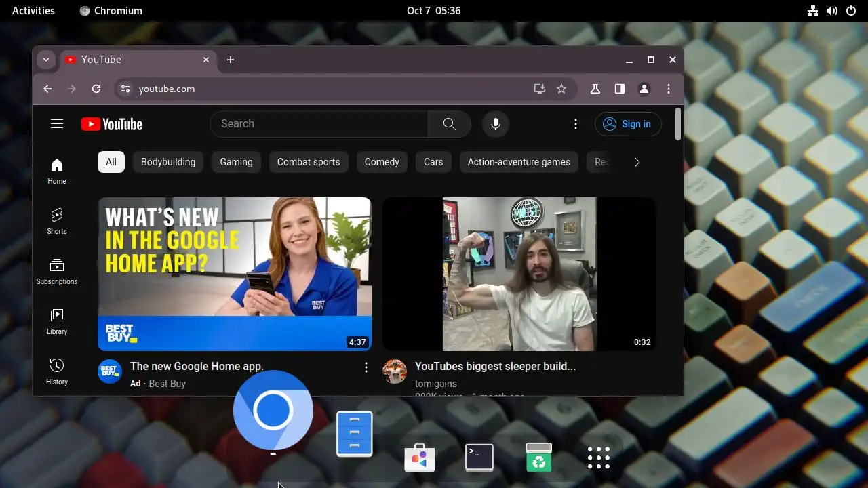Image resolution: width=868 pixels, height=488 pixels.
Task: Select the Cars filter chip
Action: [x=433, y=162]
